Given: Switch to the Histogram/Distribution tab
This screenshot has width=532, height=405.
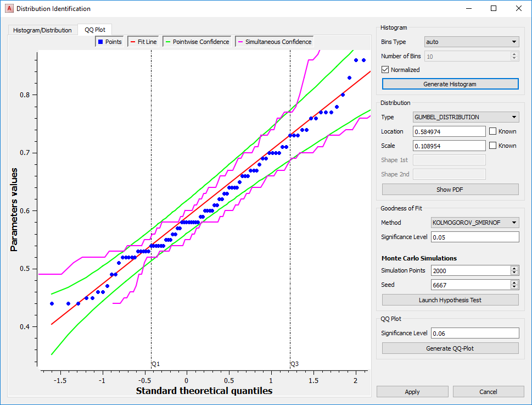Looking at the screenshot, I should [x=42, y=30].
